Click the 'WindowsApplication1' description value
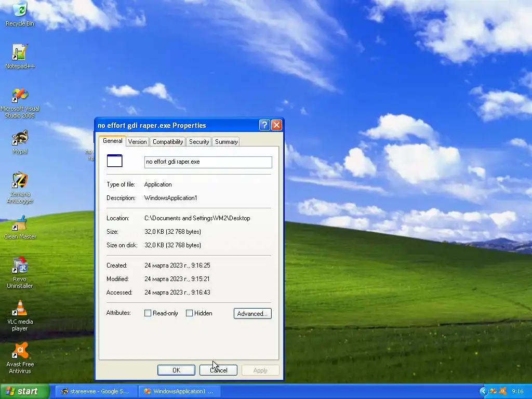Screen dimensions: 532x399 point(170,198)
